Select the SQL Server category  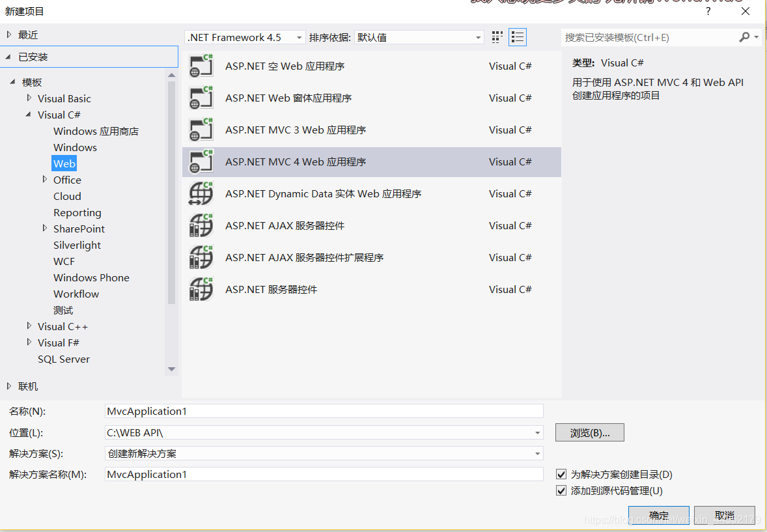(x=64, y=359)
